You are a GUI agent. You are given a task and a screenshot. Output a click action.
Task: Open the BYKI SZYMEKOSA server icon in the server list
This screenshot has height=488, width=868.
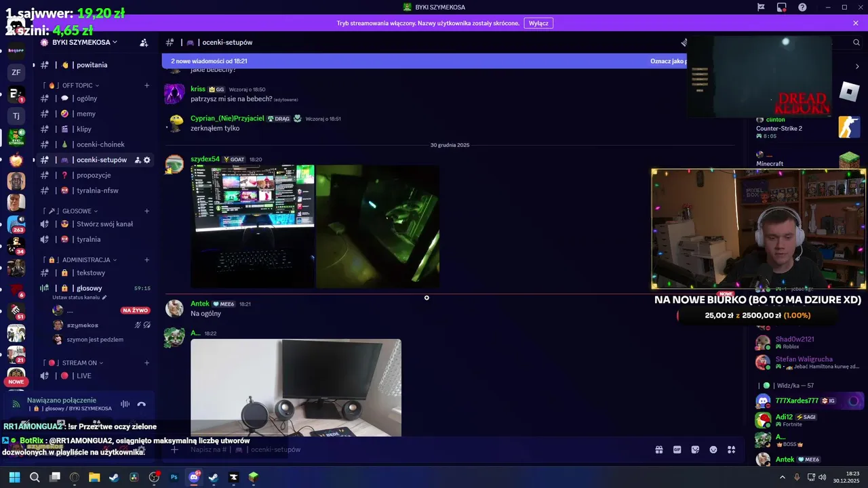(16, 138)
